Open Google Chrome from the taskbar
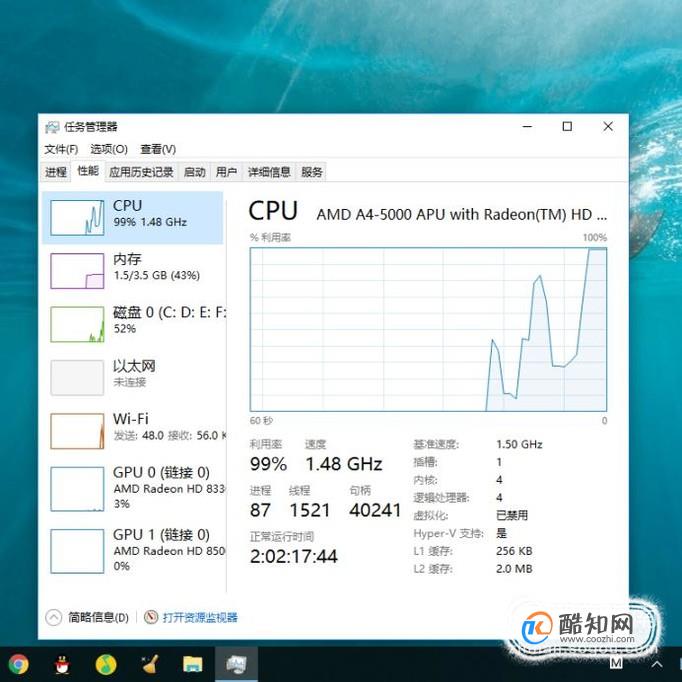This screenshot has width=682, height=682. pos(18,664)
